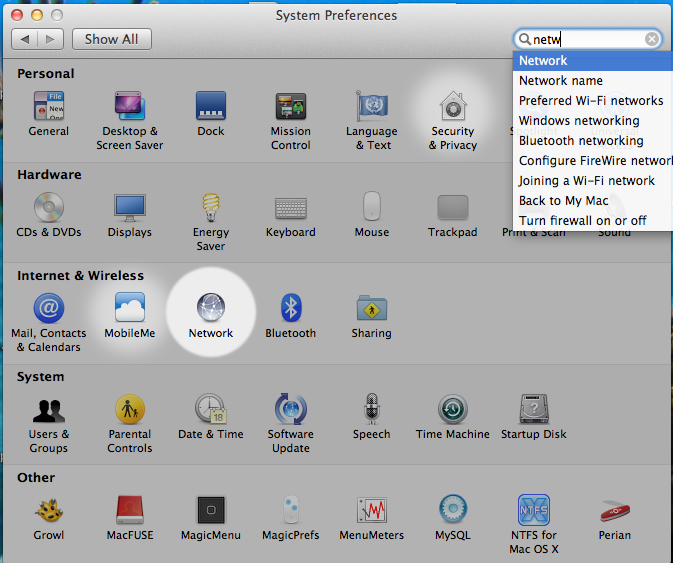Open Mission Control preferences

tap(291, 121)
